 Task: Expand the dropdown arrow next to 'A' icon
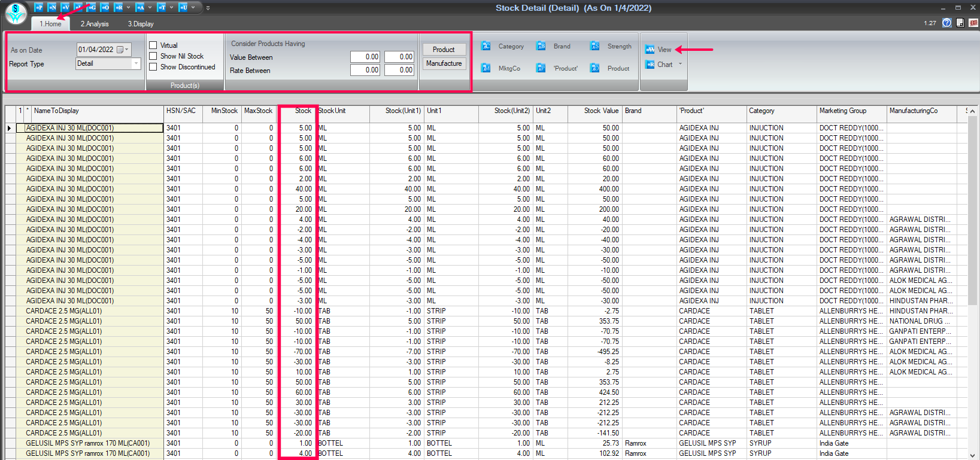tap(150, 7)
